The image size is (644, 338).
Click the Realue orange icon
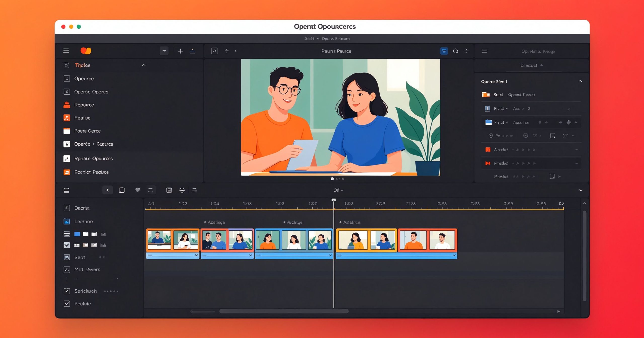click(67, 118)
